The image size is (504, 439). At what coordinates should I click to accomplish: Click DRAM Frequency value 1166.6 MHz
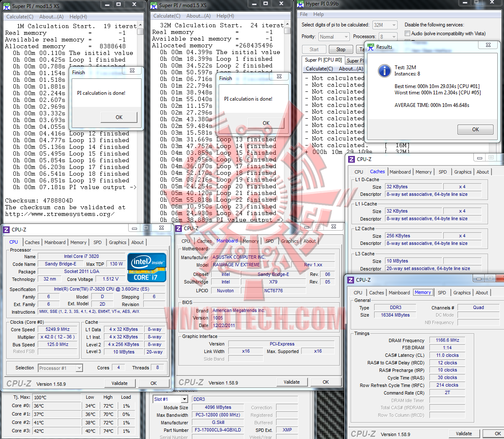click(x=447, y=340)
